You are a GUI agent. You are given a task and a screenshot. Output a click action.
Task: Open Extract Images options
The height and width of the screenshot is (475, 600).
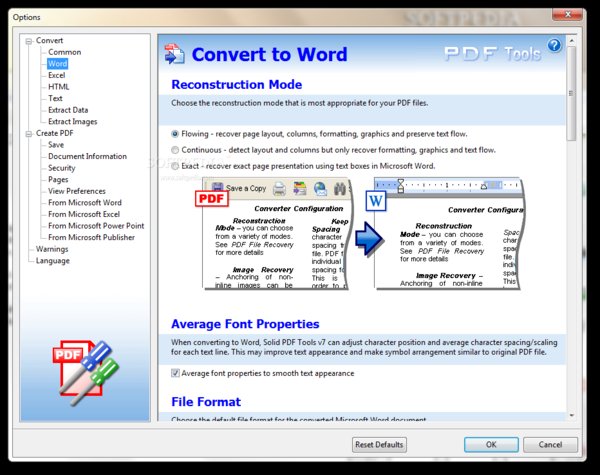pyautogui.click(x=73, y=122)
